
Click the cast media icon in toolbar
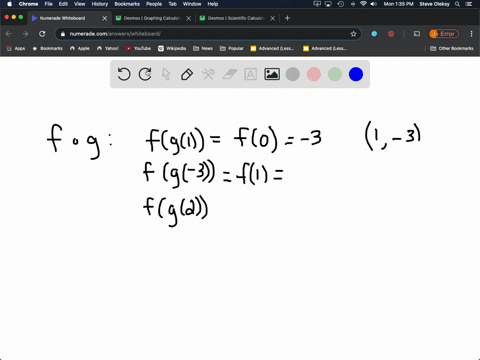pos(417,34)
